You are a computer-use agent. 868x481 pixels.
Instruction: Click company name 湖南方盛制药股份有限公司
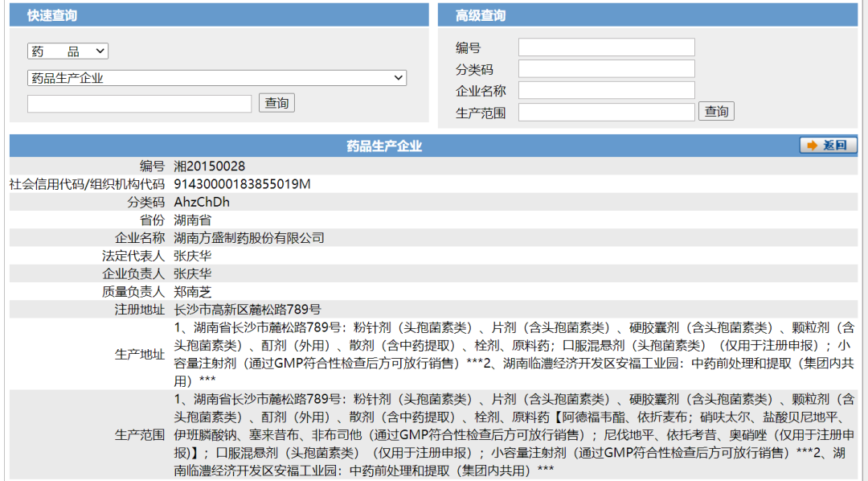point(249,238)
